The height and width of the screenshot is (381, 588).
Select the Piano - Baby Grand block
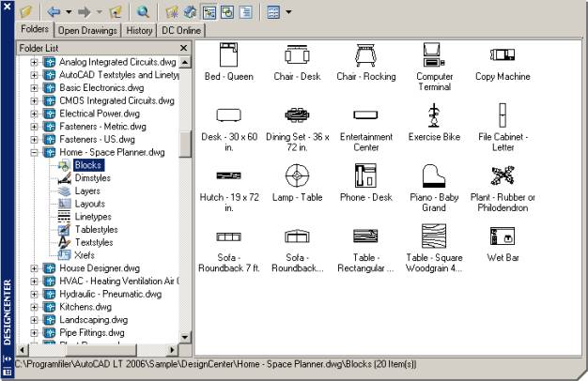(x=434, y=189)
